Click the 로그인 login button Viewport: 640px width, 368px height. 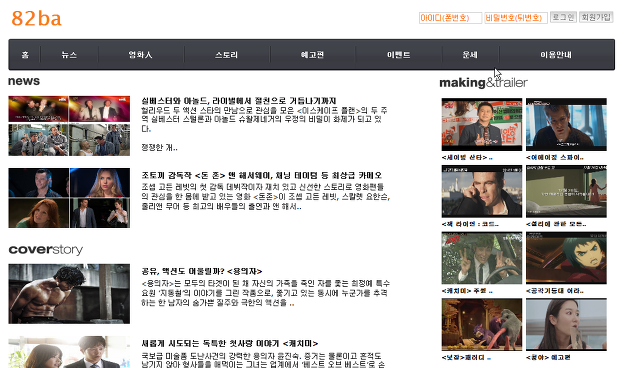563,17
